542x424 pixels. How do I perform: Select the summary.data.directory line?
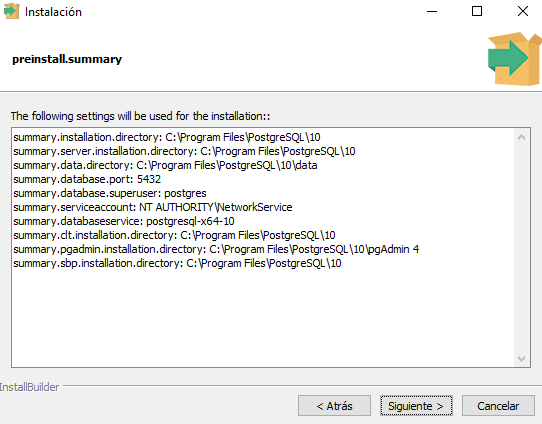pos(165,165)
